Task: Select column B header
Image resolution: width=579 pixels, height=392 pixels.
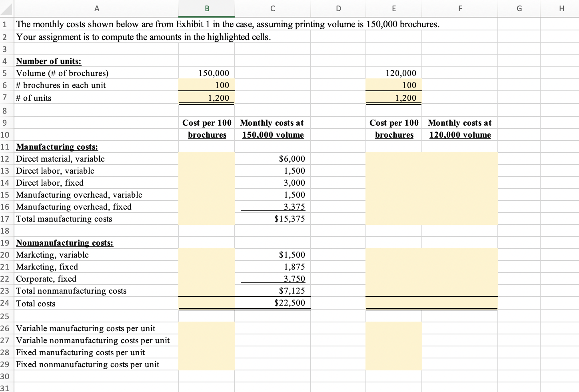Action: (x=207, y=8)
